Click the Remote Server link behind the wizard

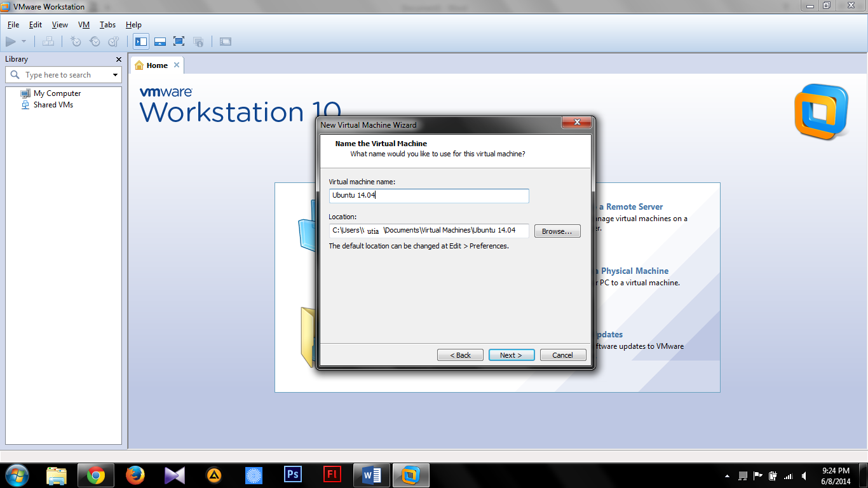click(x=630, y=207)
